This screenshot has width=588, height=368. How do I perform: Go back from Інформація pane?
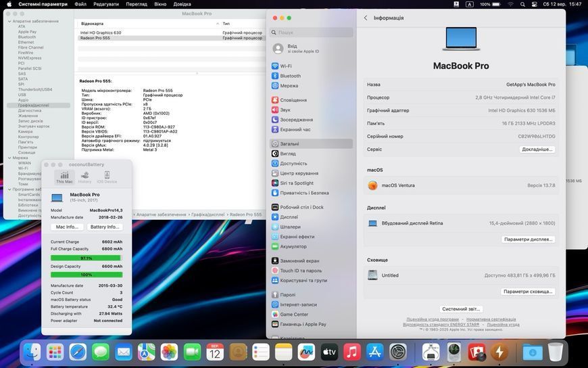[x=366, y=18]
